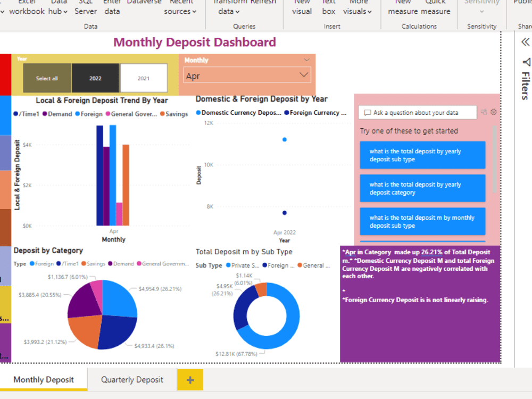
Task: Click the yearly deposit category suggestion button
Action: [422, 188]
